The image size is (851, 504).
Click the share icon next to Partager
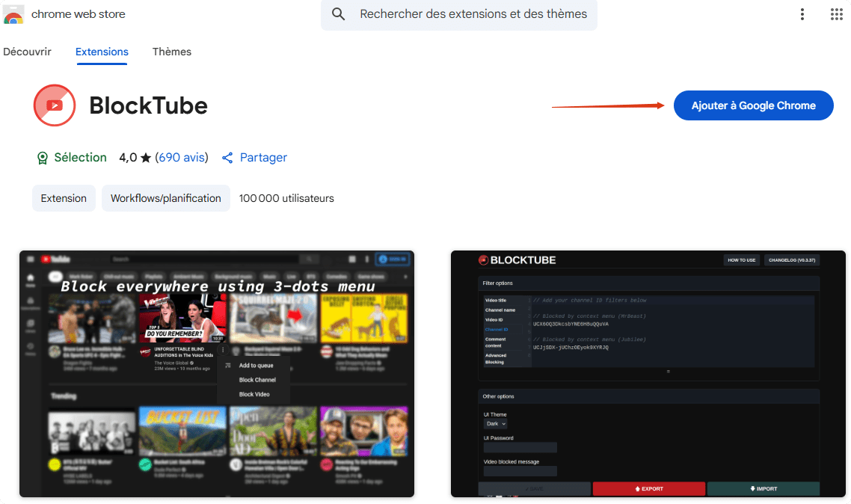(227, 158)
